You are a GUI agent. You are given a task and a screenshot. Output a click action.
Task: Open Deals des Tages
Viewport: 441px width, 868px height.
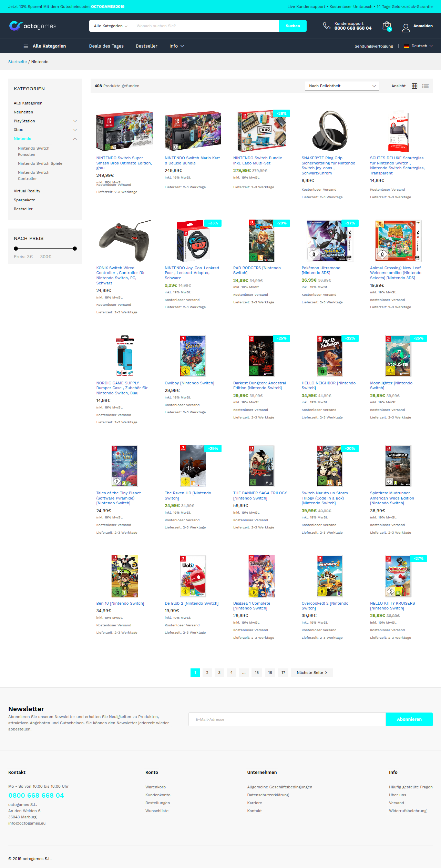(106, 46)
